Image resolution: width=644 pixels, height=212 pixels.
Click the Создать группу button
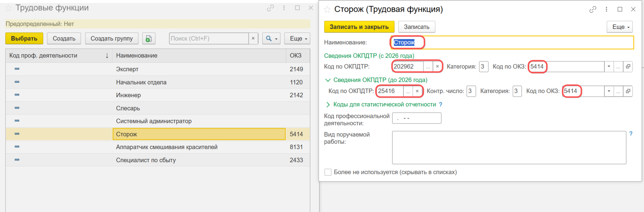pos(112,39)
